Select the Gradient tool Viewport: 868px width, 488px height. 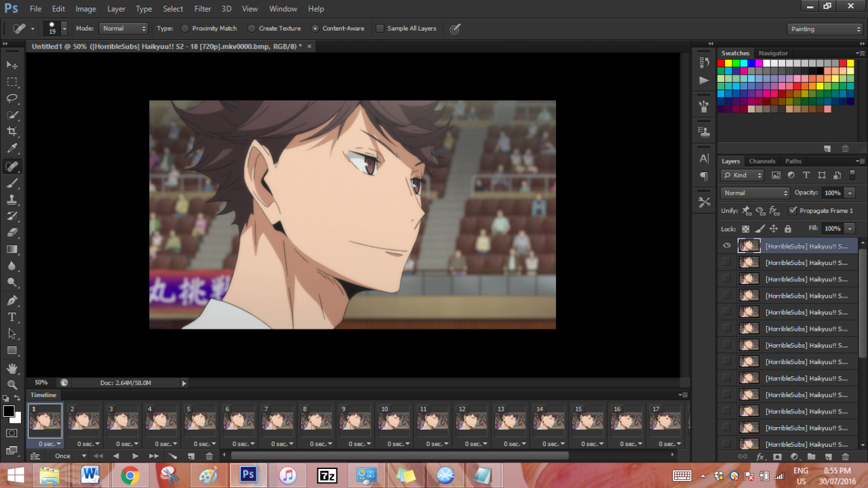pos(12,249)
